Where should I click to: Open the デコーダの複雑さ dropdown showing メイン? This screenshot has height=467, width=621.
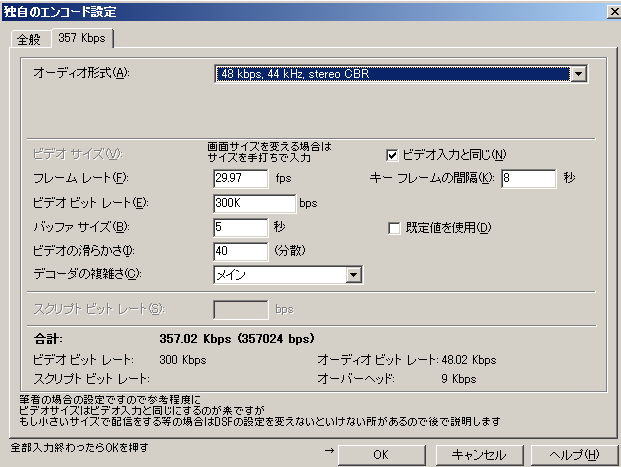288,275
